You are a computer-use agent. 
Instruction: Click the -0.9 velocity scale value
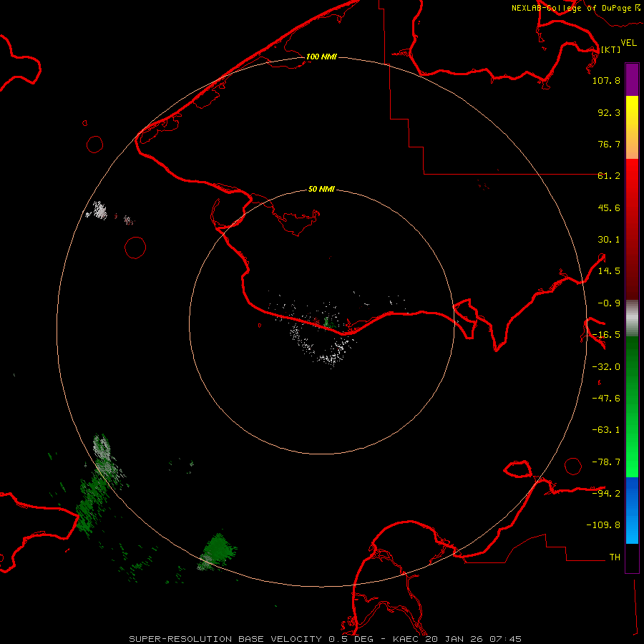point(609,303)
